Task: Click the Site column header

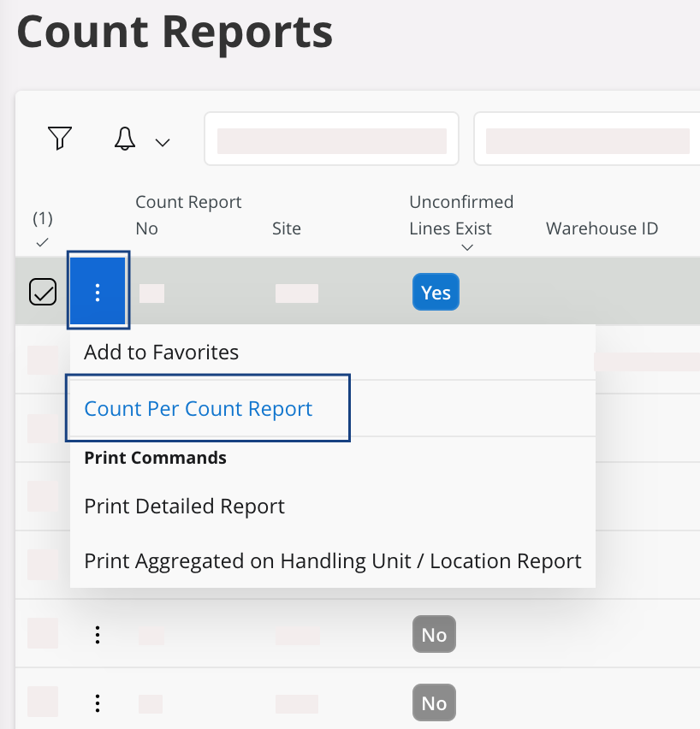Action: click(x=286, y=228)
